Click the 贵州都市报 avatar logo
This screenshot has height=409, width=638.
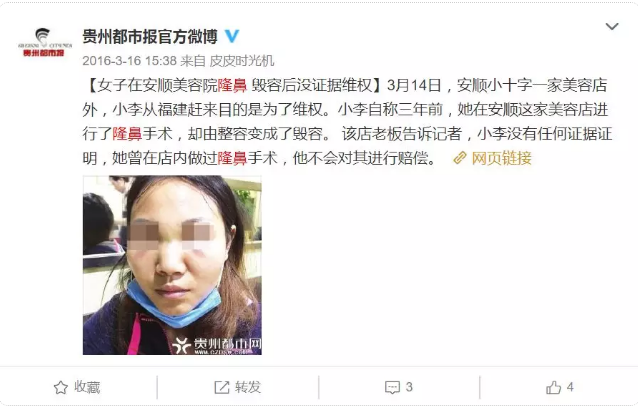[45, 42]
